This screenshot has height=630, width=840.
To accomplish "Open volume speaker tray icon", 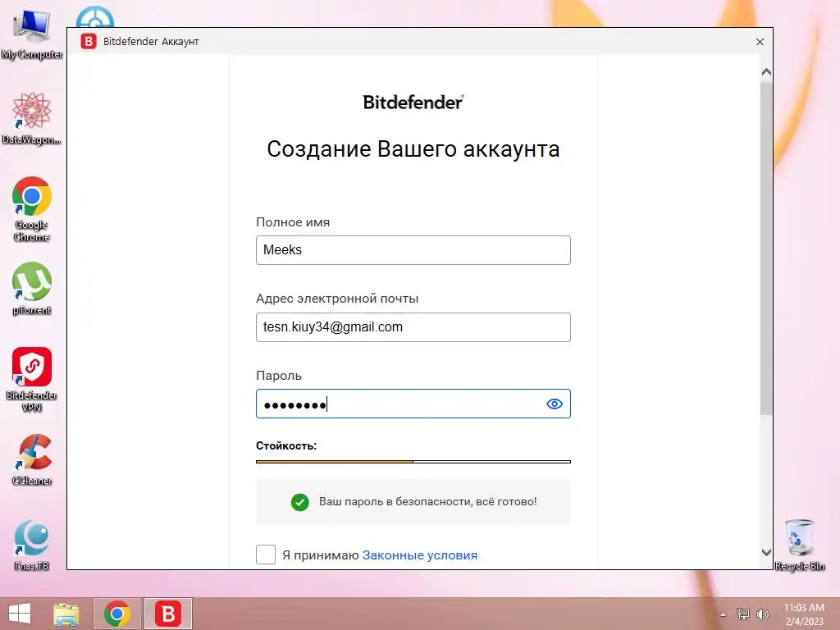I will tap(762, 614).
